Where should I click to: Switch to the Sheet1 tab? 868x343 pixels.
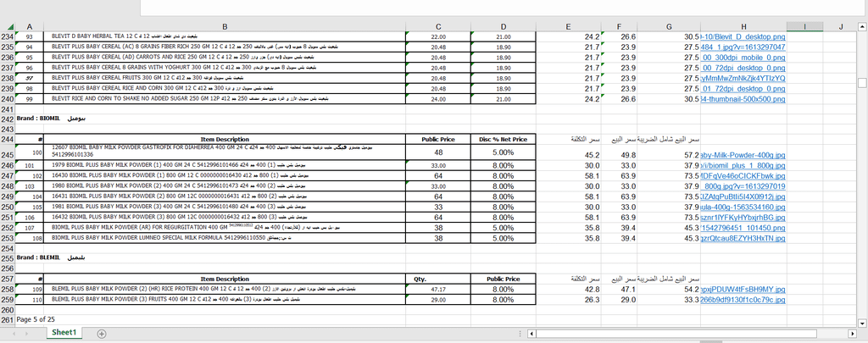tap(64, 333)
